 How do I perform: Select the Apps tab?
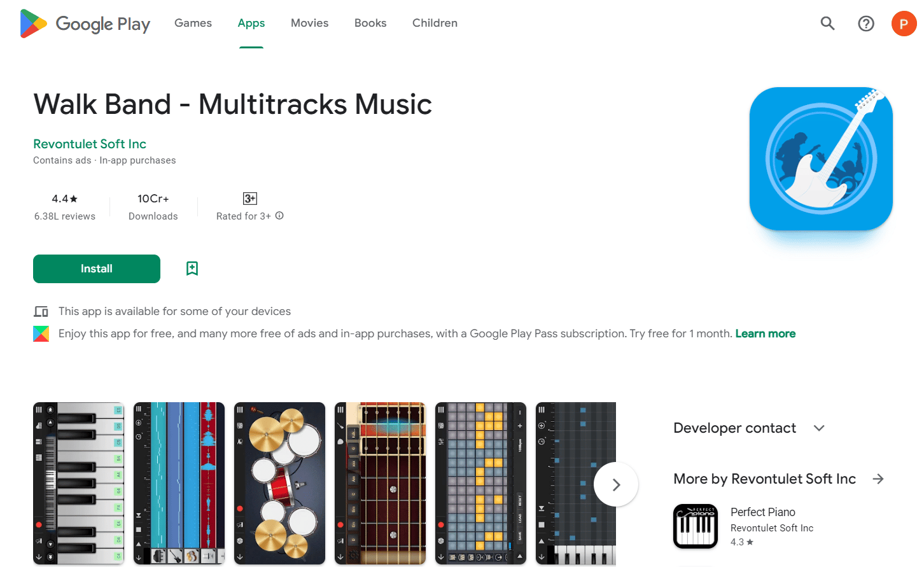tap(251, 23)
